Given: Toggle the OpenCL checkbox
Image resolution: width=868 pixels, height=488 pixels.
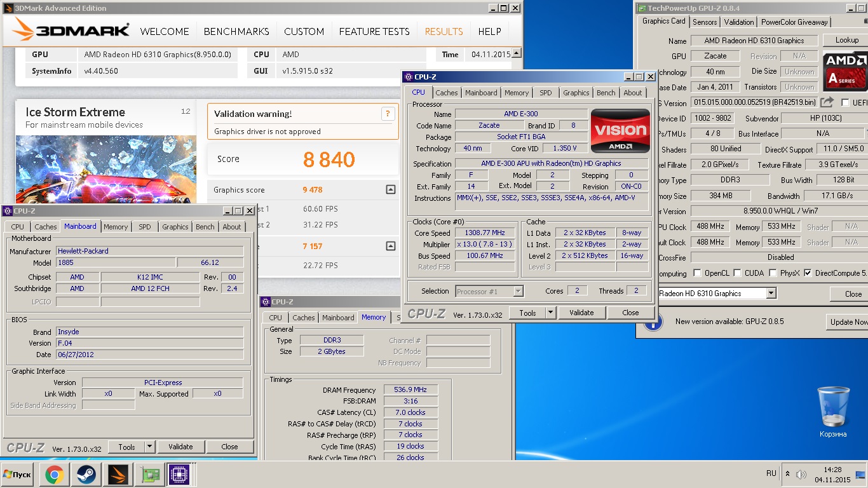Looking at the screenshot, I should coord(698,273).
